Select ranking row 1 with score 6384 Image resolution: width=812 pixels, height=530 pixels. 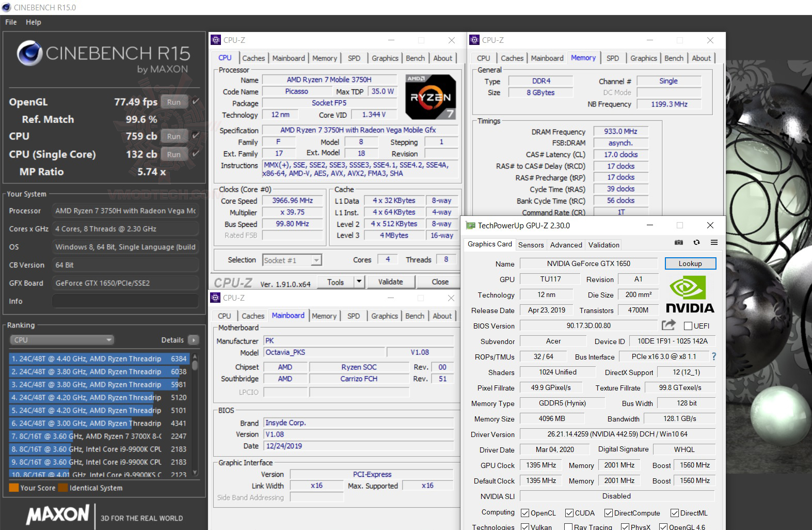pyautogui.click(x=99, y=358)
